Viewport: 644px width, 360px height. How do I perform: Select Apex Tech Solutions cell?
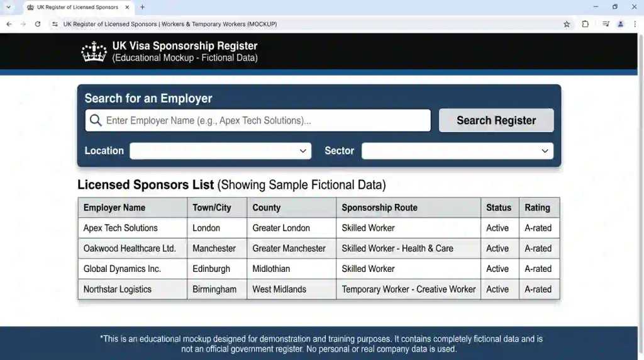pyautogui.click(x=132, y=228)
